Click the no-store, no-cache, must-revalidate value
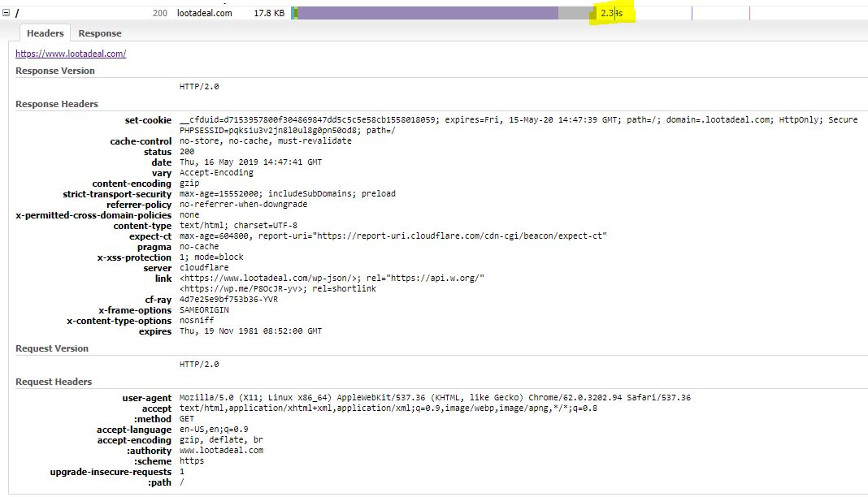Viewport: 868px width, 497px height. coord(265,141)
